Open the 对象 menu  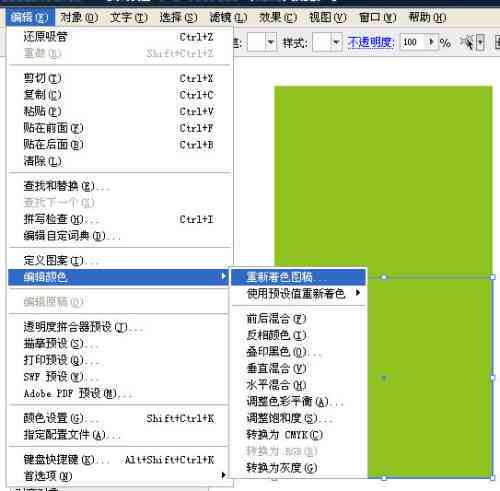tap(79, 17)
